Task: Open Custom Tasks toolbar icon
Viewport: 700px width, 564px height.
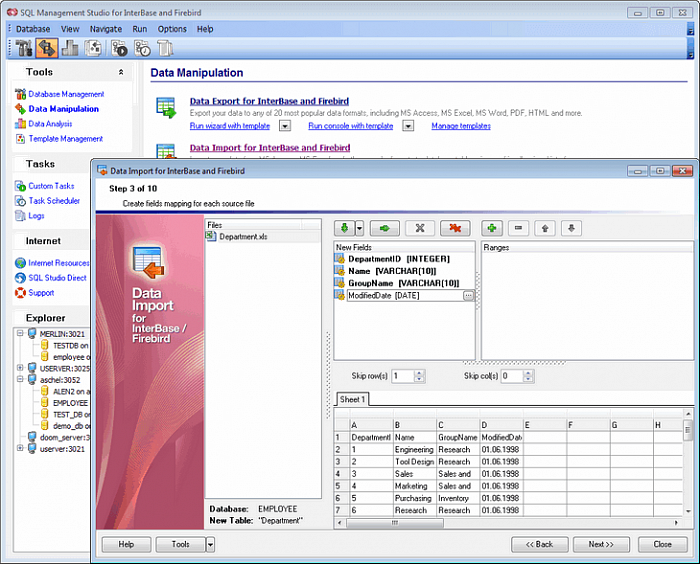Action: (119, 48)
